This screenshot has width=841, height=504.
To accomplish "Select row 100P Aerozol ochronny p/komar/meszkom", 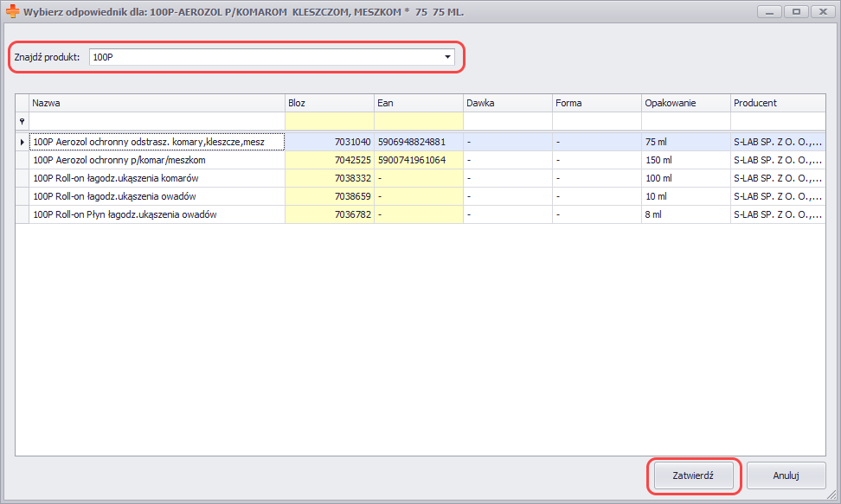I will [x=156, y=160].
